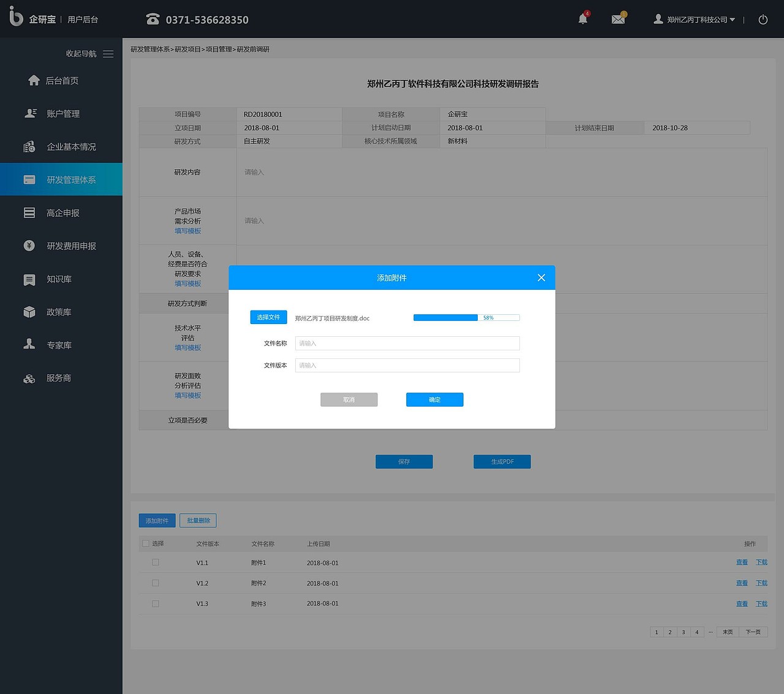Click the 批量删除 button

pyautogui.click(x=198, y=521)
